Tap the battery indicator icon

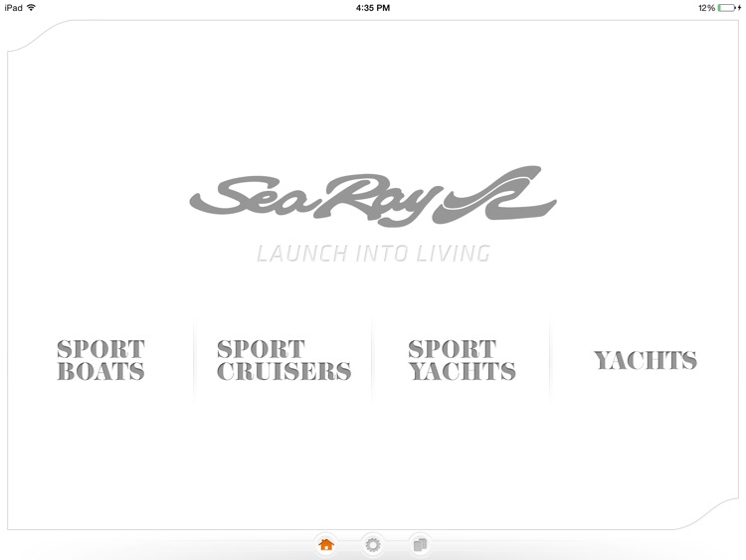click(727, 8)
